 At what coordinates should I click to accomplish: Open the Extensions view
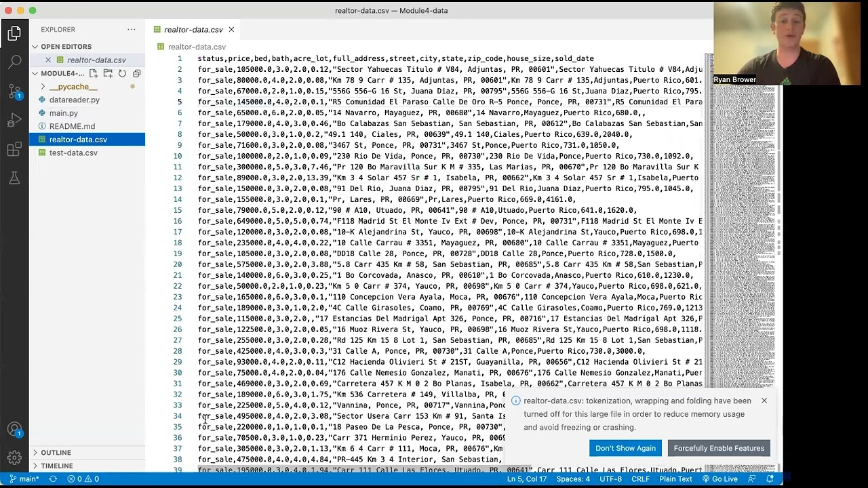[x=14, y=150]
